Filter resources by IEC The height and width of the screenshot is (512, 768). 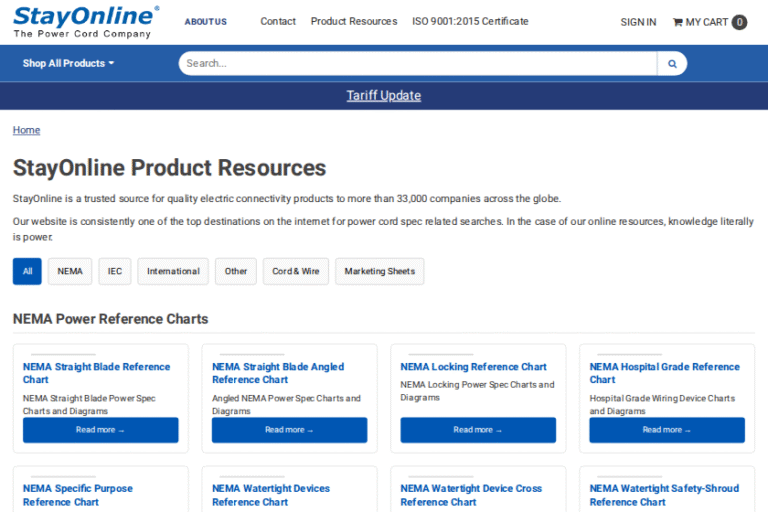[115, 271]
